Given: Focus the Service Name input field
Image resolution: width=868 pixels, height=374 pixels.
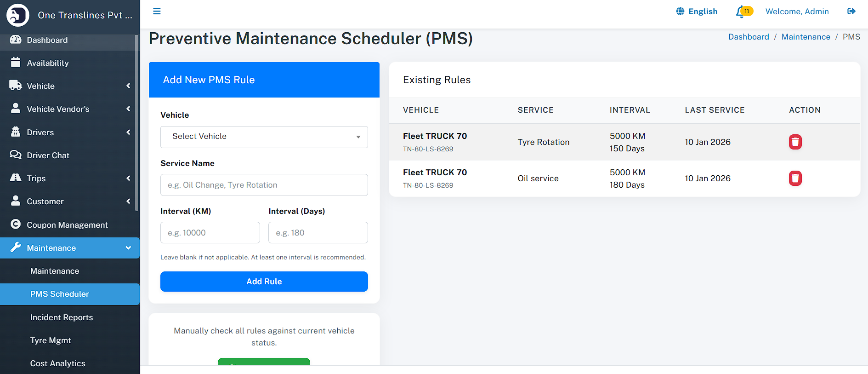Looking at the screenshot, I should pyautogui.click(x=264, y=185).
